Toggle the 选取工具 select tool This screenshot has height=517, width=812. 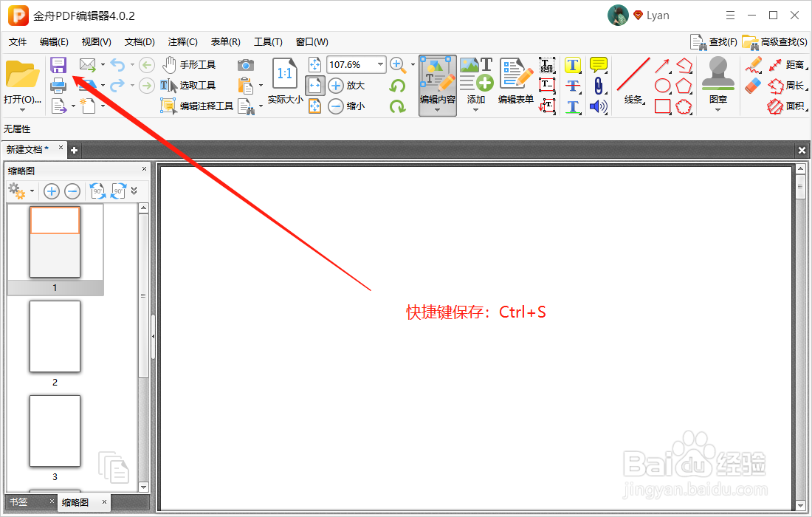(188, 86)
